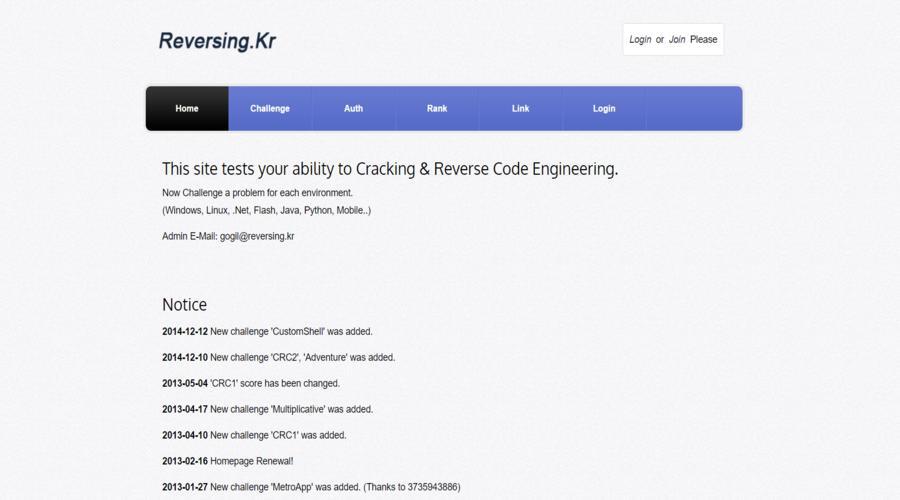This screenshot has height=500, width=900.
Task: Click the Notice heading
Action: coord(184,305)
